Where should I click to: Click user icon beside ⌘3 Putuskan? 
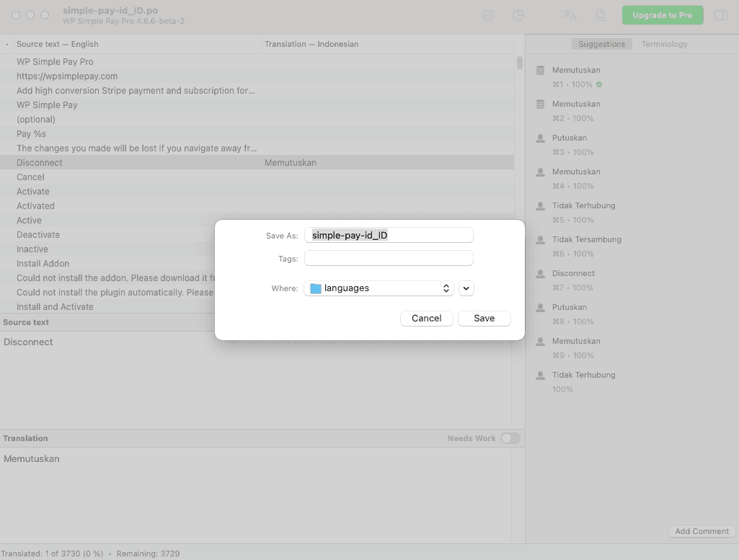[540, 138]
